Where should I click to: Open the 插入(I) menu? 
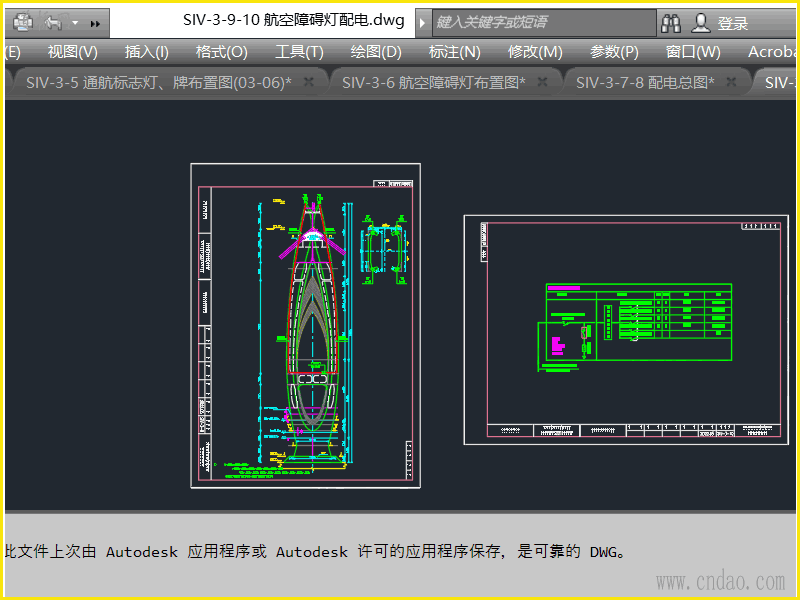(x=146, y=52)
